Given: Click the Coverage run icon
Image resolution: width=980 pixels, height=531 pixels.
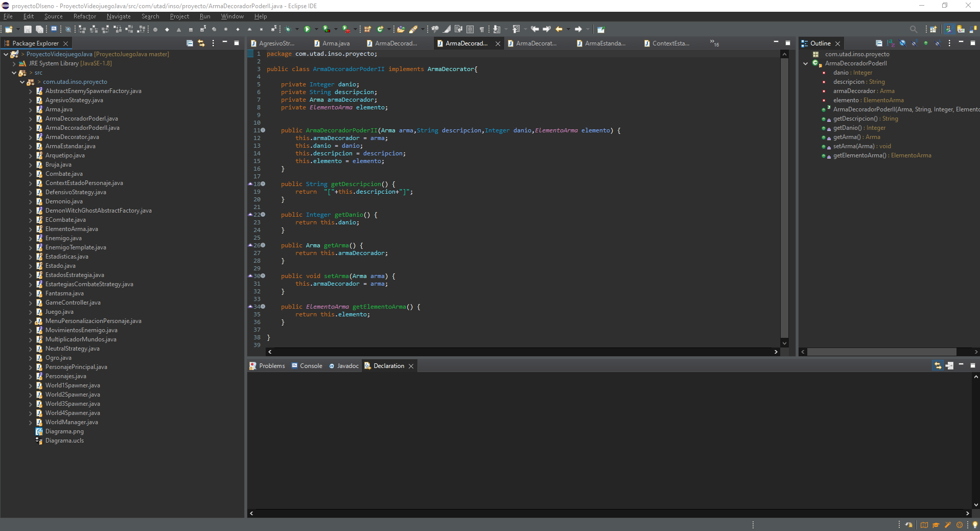Looking at the screenshot, I should pyautogui.click(x=326, y=29).
